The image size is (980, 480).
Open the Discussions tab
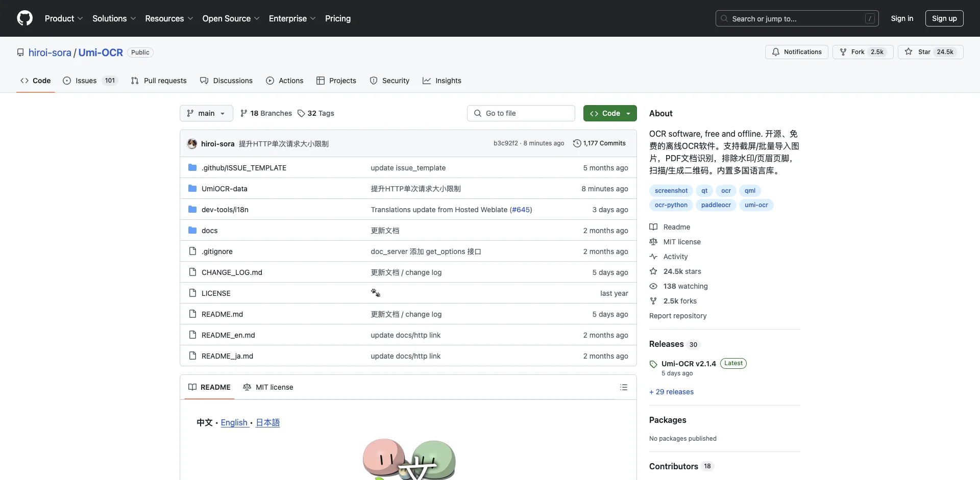click(x=226, y=81)
